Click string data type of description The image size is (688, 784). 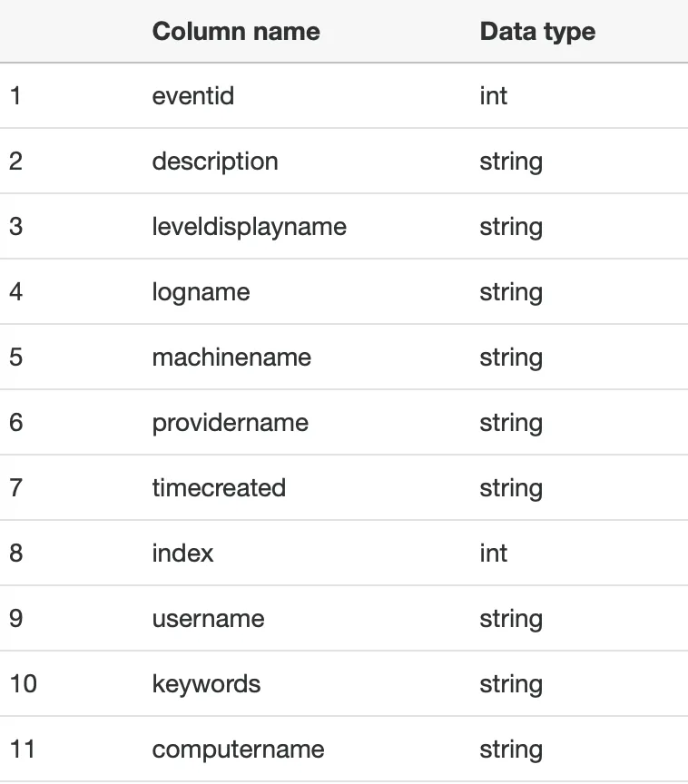click(511, 162)
